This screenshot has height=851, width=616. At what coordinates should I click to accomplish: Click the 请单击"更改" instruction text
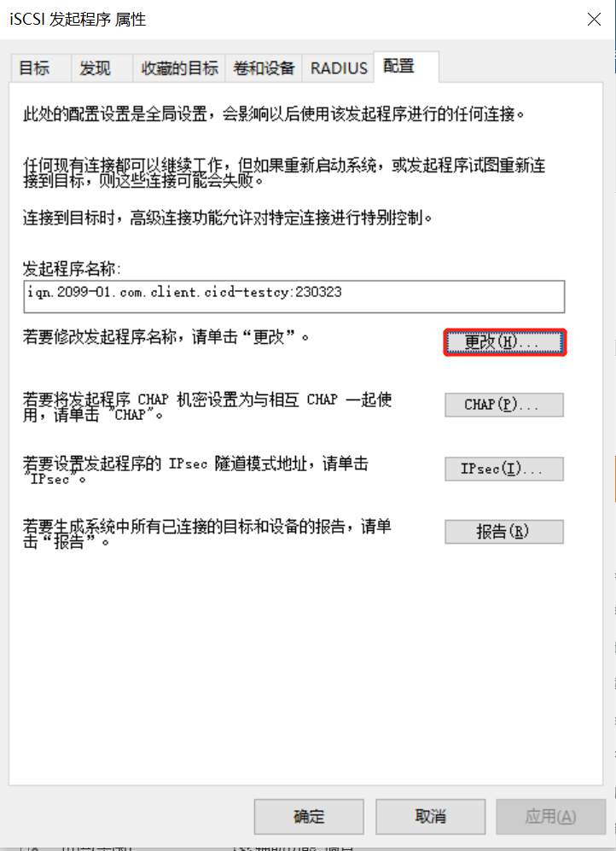click(166, 337)
